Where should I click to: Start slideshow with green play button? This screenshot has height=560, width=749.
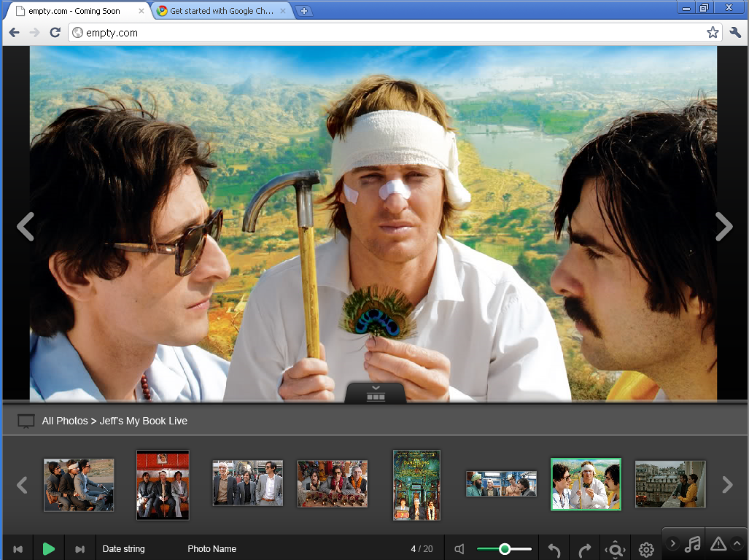click(x=49, y=549)
